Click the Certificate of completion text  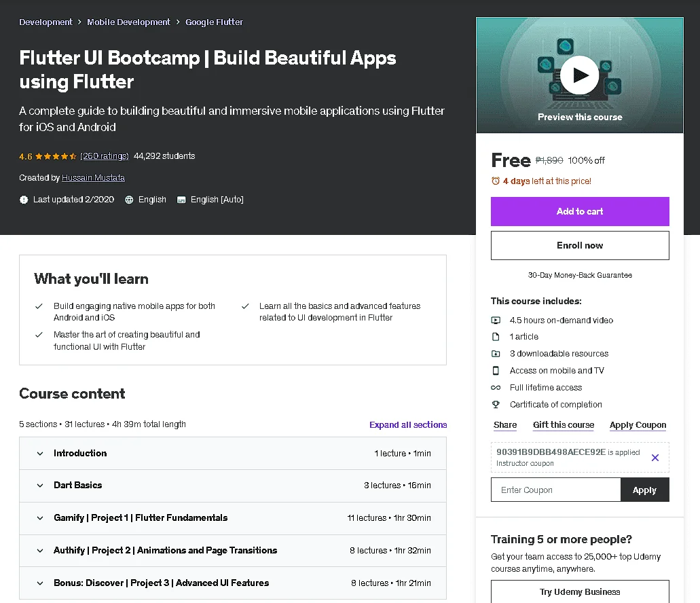click(x=556, y=405)
